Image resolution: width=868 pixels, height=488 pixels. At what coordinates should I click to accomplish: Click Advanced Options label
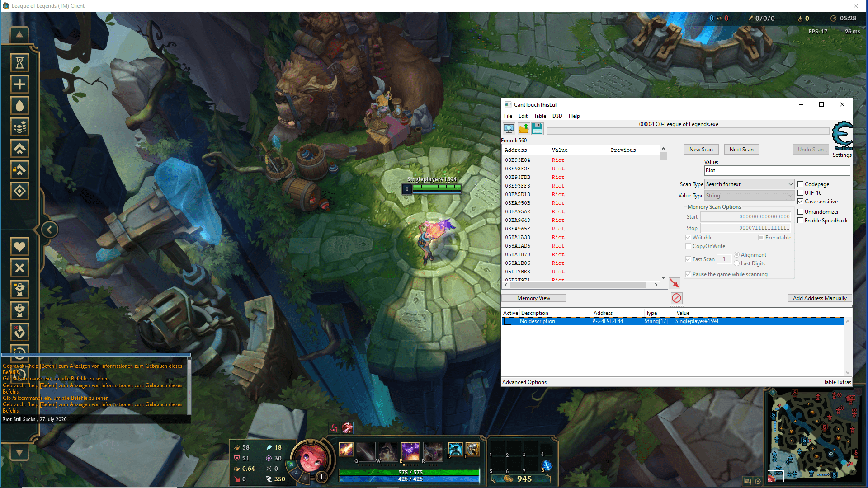click(524, 382)
